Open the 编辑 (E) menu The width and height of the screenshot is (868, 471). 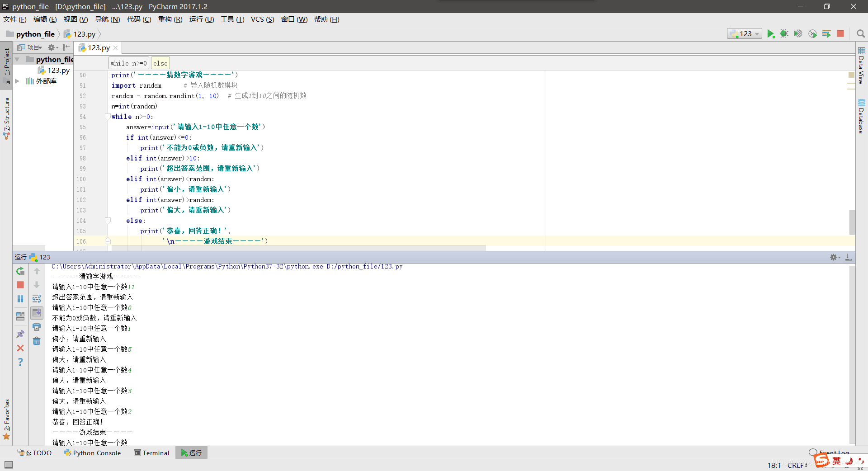point(45,19)
